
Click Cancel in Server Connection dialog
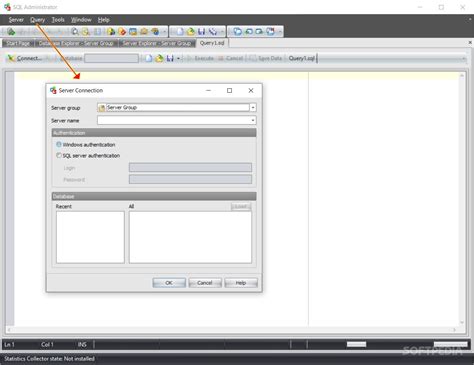coord(205,283)
